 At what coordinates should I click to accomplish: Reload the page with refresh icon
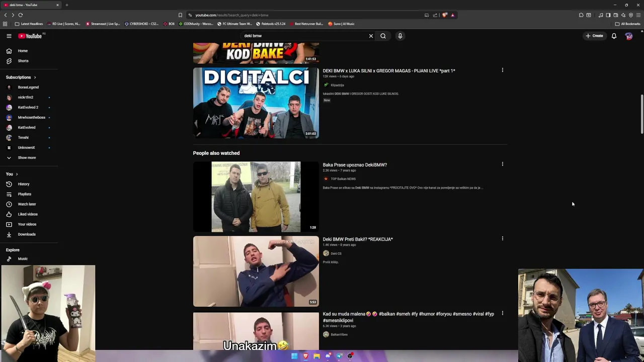[20, 15]
